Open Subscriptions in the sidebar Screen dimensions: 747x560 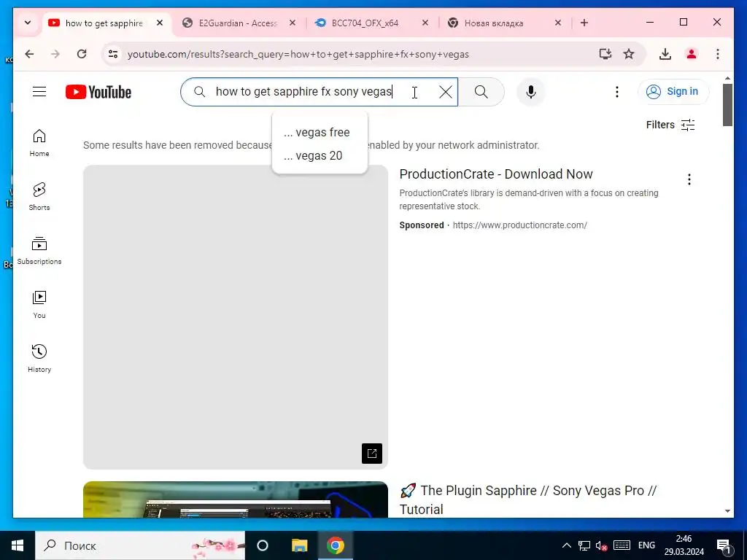[x=39, y=251]
